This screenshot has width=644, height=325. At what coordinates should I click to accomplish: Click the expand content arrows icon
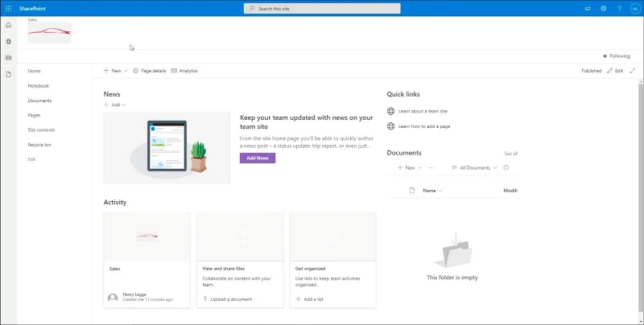[x=632, y=71]
